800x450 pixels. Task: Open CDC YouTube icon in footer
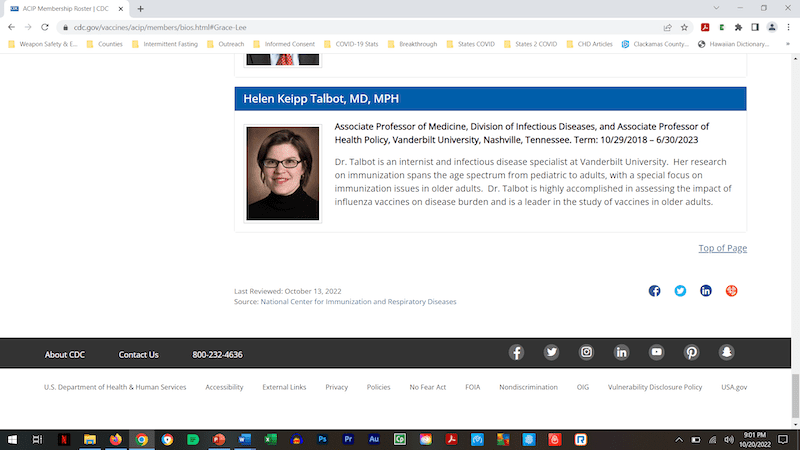click(656, 353)
